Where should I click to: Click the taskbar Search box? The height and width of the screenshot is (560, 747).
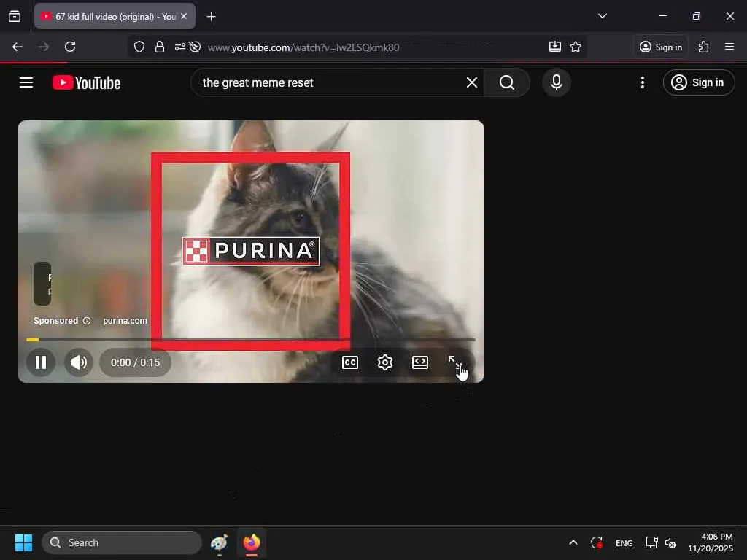coord(122,542)
